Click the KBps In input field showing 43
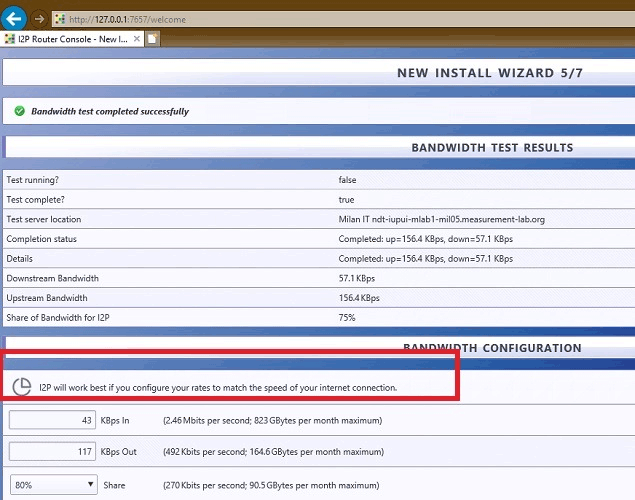 coord(53,420)
